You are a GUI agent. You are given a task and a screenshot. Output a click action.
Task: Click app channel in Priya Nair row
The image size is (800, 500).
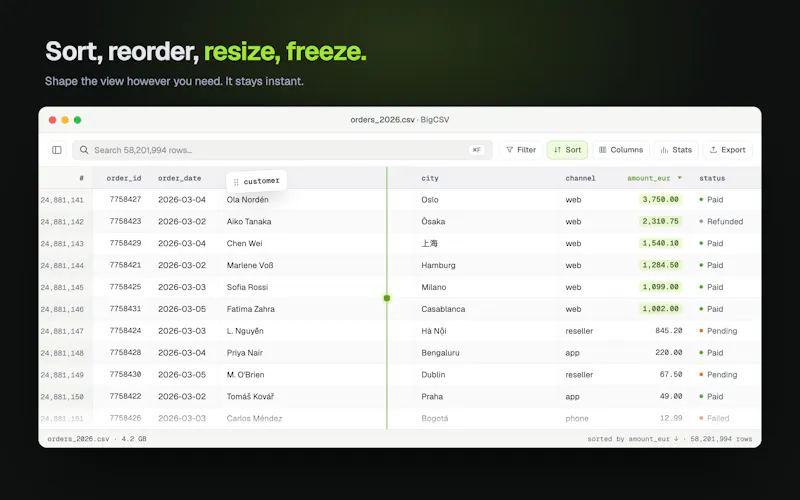coord(572,353)
